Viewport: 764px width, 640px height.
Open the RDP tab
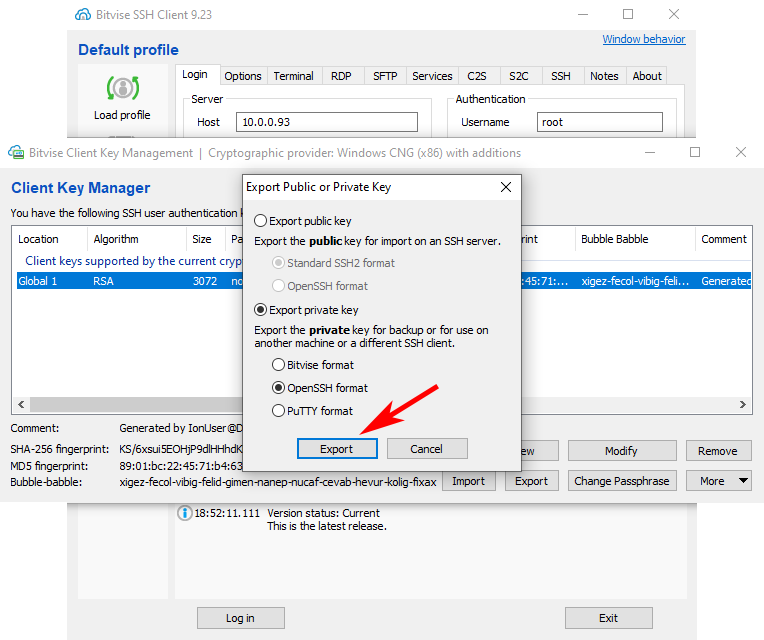point(341,76)
